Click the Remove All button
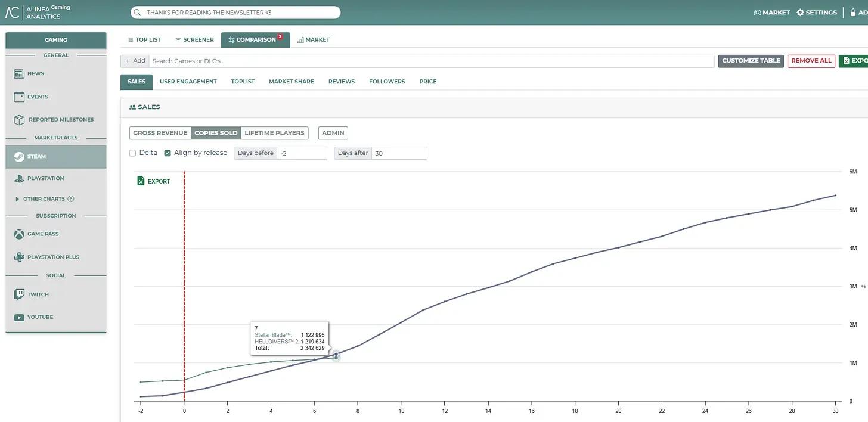The width and height of the screenshot is (868, 422). click(811, 61)
